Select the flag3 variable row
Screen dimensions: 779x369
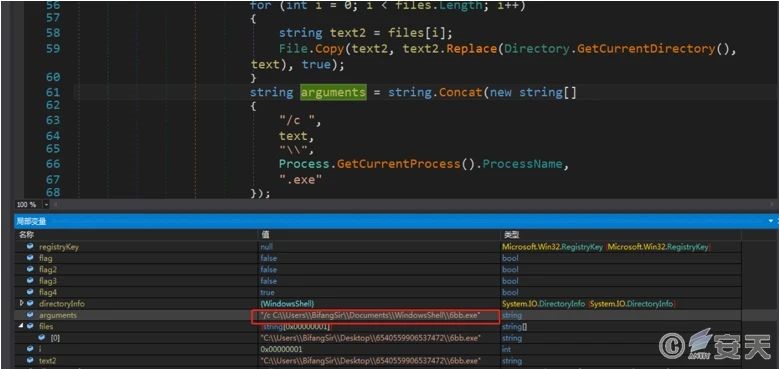(x=378, y=281)
